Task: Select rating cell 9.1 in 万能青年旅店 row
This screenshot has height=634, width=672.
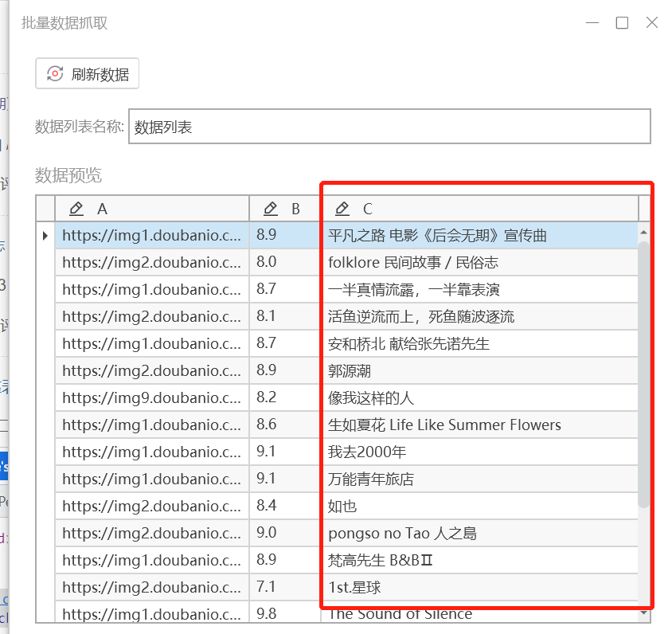Action: [284, 479]
